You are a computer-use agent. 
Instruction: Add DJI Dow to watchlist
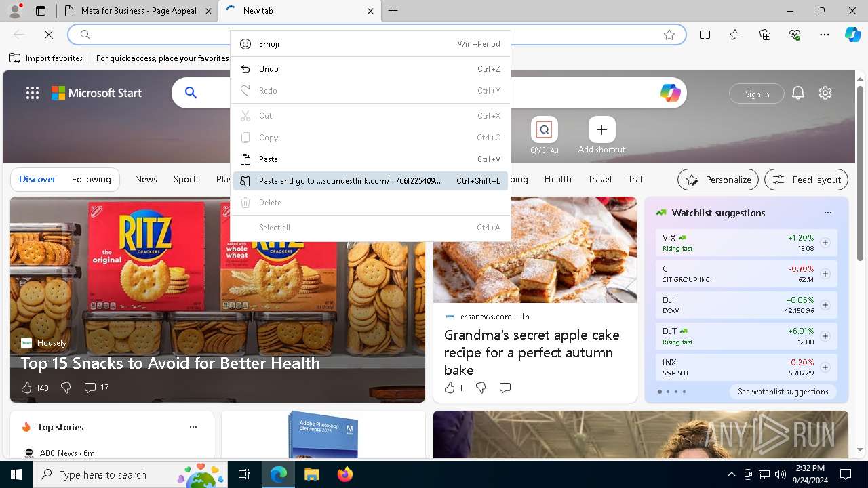825,305
